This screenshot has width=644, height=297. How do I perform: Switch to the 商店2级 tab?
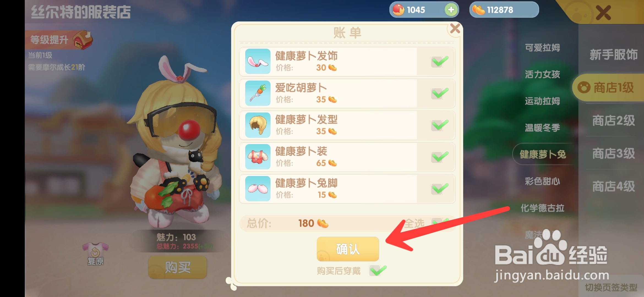pyautogui.click(x=613, y=120)
